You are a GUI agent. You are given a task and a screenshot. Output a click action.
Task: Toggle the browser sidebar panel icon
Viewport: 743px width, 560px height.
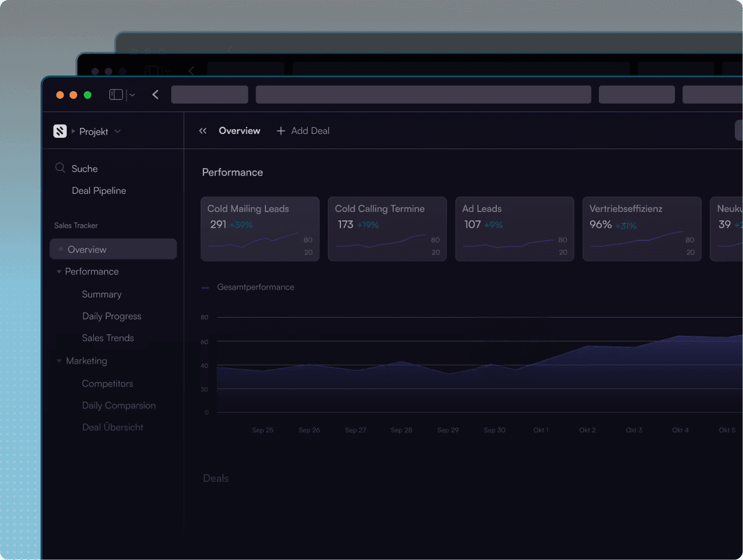tap(116, 94)
